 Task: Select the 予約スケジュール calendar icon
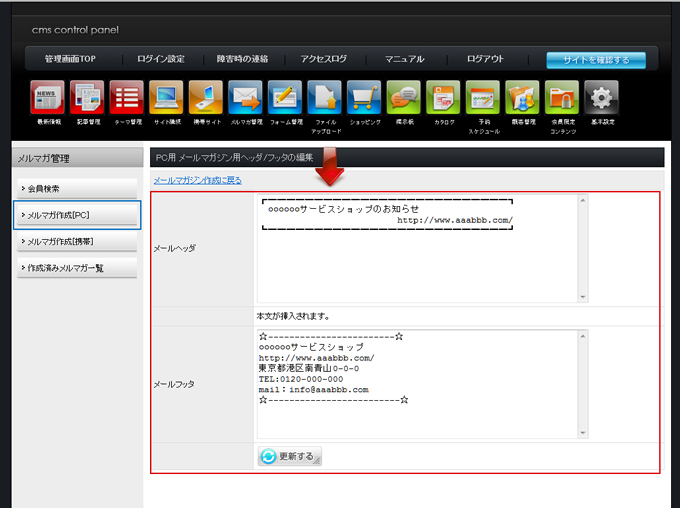483,98
